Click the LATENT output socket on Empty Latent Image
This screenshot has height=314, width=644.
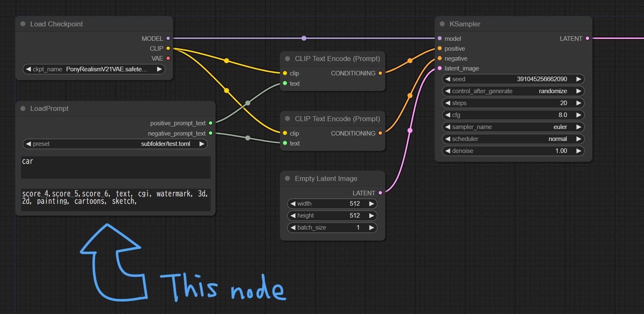[x=380, y=192]
